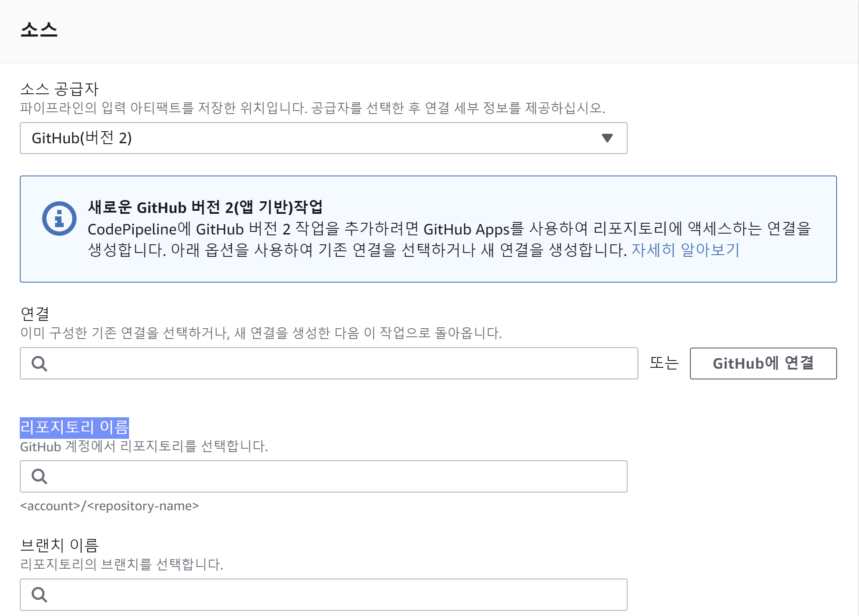Viewport: 859px width, 616px height.
Task: Click the 새로운 GitHub 버전 2(앱 기반)작업 heading
Action: tap(205, 207)
